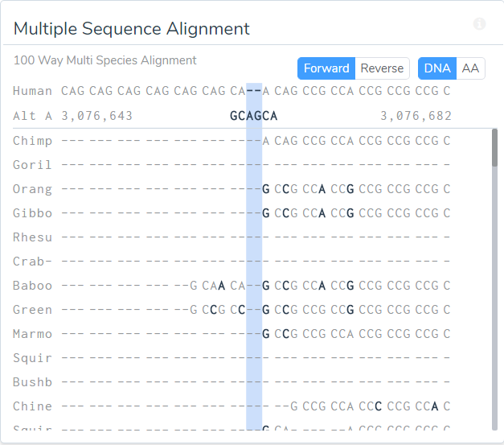Image resolution: width=504 pixels, height=445 pixels.
Task: Switch alignment to Reverse strand
Action: click(x=383, y=68)
